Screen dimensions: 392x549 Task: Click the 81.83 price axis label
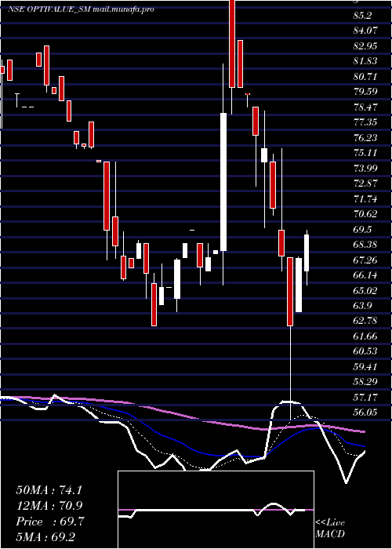[x=366, y=61]
